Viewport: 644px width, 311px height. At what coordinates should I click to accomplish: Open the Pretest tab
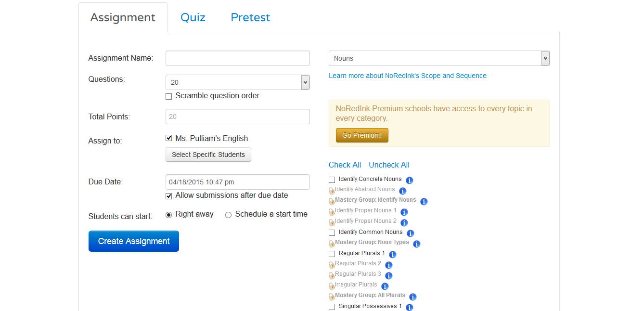pos(250,17)
